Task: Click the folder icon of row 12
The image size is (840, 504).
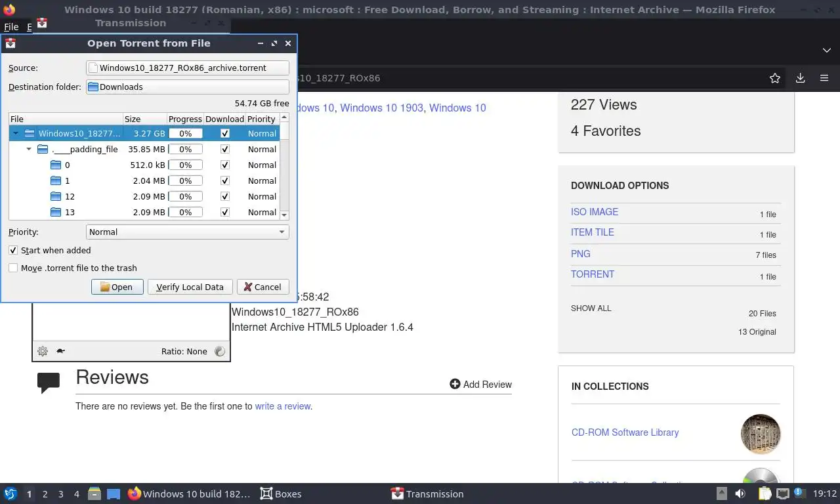Action: tap(56, 196)
